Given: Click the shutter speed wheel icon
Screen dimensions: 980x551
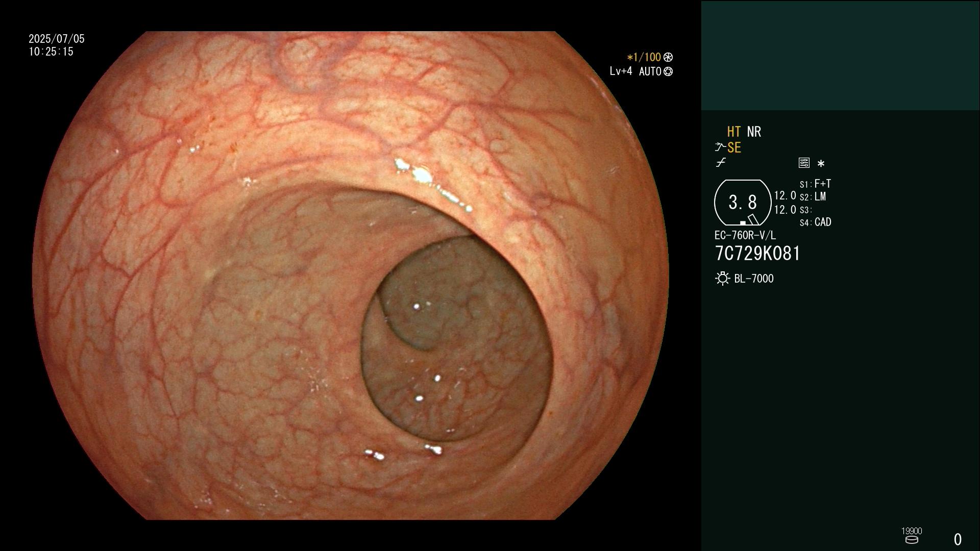Looking at the screenshot, I should [x=668, y=57].
